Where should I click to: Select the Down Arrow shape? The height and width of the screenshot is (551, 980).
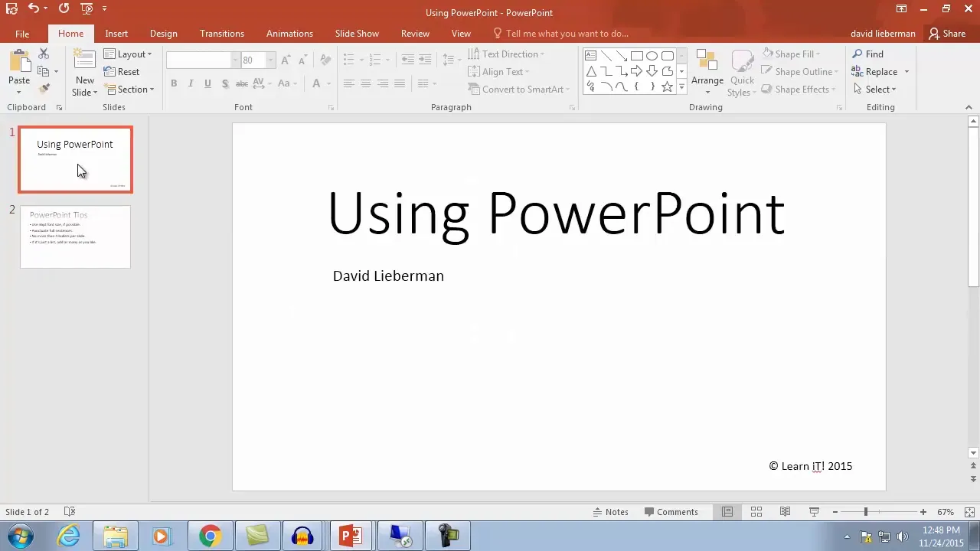pos(652,71)
